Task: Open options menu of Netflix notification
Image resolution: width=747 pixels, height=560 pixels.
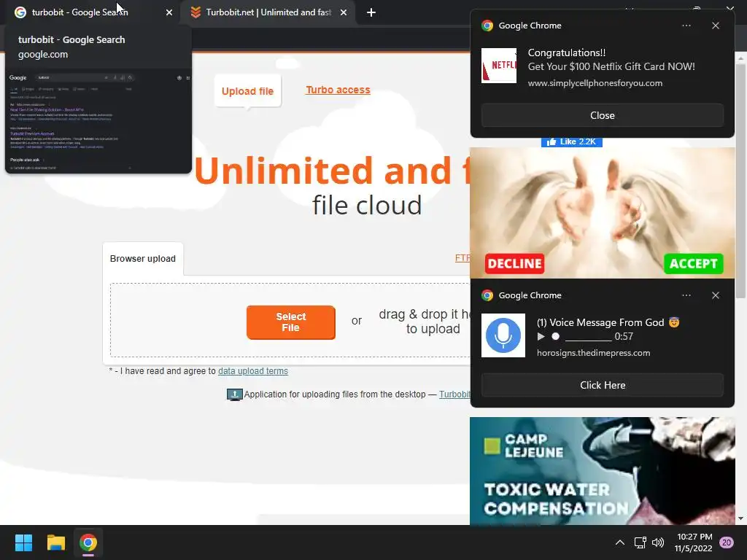Action: click(x=686, y=26)
